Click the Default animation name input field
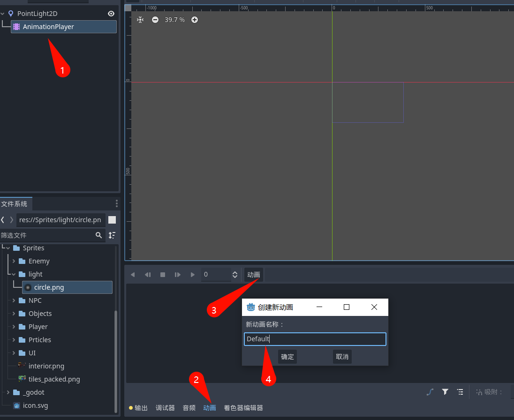Image resolution: width=514 pixels, height=420 pixels. click(x=315, y=339)
